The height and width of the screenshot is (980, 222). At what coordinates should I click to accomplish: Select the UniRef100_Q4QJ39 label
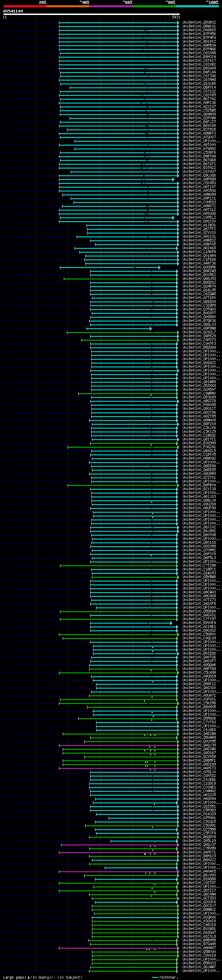point(199,745)
